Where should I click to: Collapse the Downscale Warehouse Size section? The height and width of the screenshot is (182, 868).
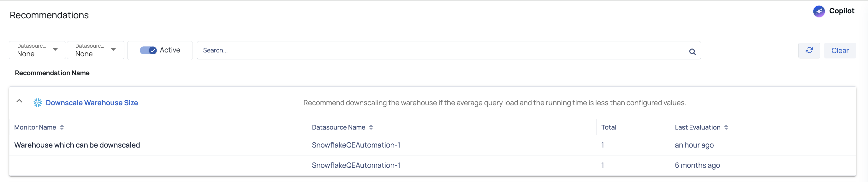point(19,101)
